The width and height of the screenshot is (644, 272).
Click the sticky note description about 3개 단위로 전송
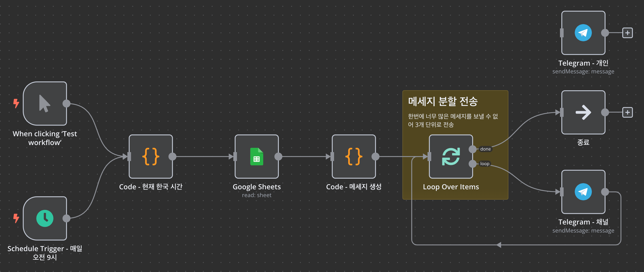[453, 120]
